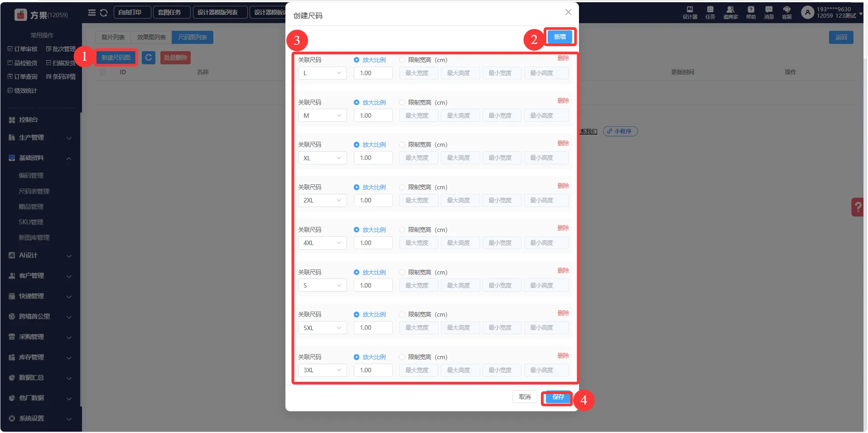Click the 小程序 link badge
The image size is (868, 433).
click(620, 131)
